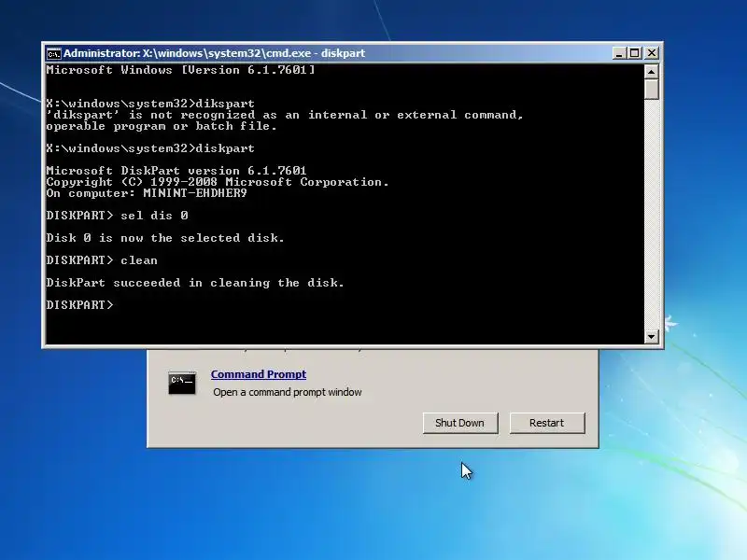Click the last empty 'DISKPART>' prompt line
Viewport: 747px width, 560px height.
80,305
